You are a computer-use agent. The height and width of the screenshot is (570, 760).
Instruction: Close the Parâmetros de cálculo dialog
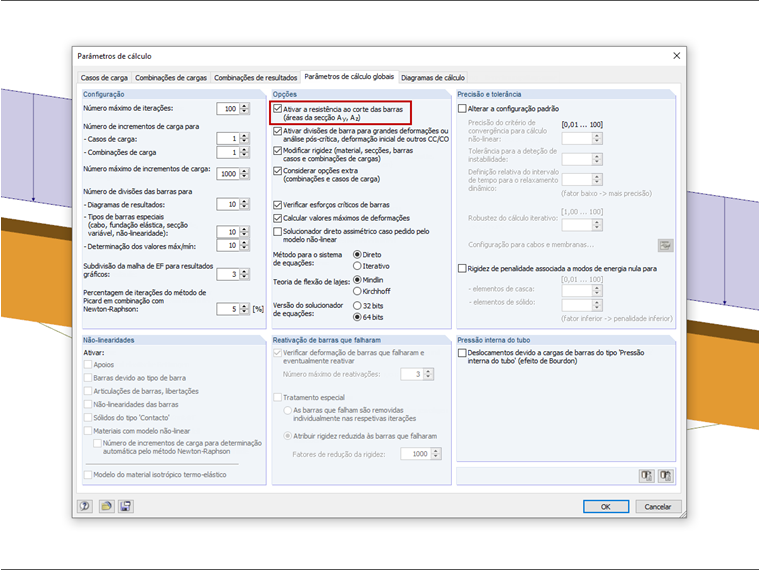(x=677, y=56)
